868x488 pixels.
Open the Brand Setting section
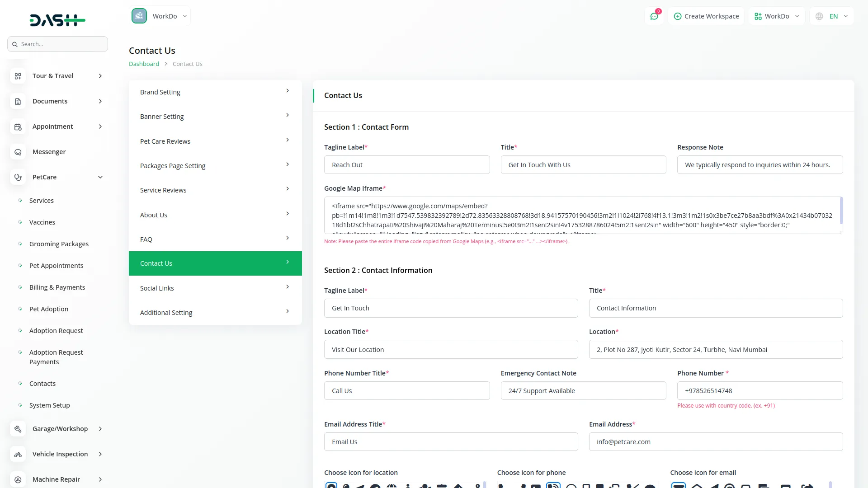pyautogui.click(x=215, y=92)
